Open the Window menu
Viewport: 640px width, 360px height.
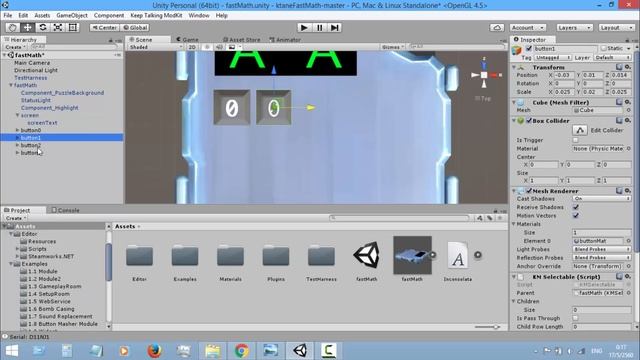pyautogui.click(x=199, y=15)
